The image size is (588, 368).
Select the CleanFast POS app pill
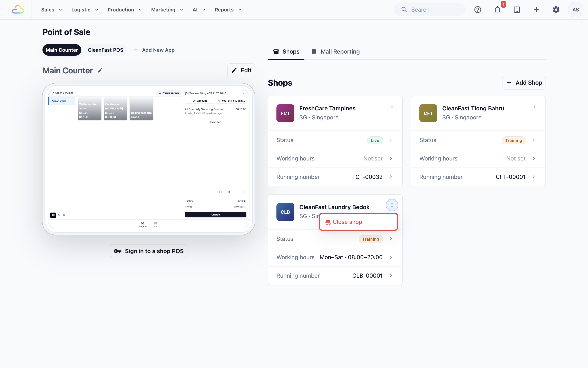click(105, 50)
